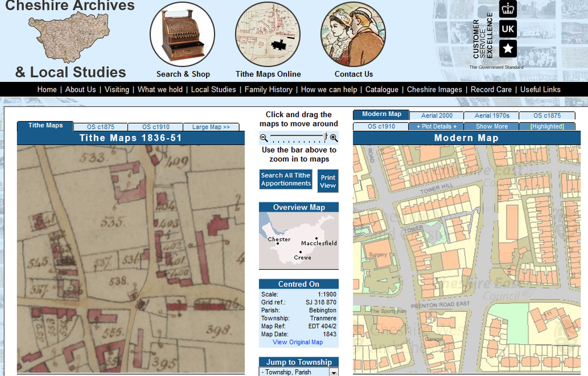Go to Home in navigation bar
This screenshot has width=588, height=376.
[47, 90]
